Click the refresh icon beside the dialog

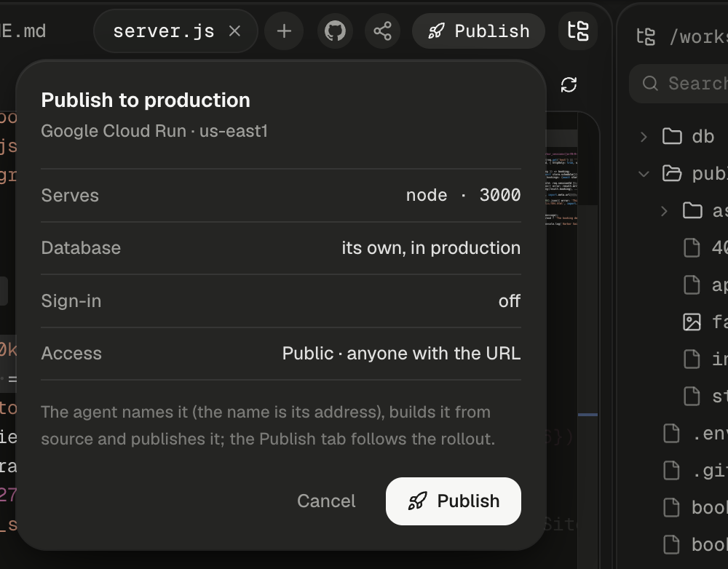tap(569, 85)
